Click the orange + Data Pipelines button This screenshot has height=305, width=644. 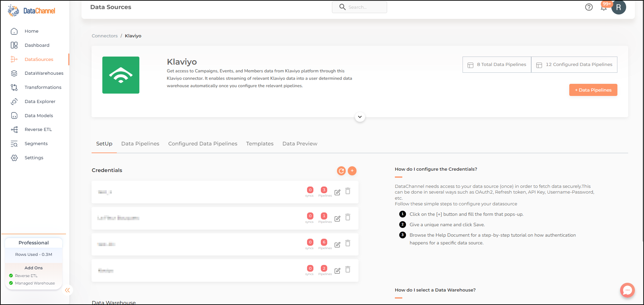(x=593, y=90)
